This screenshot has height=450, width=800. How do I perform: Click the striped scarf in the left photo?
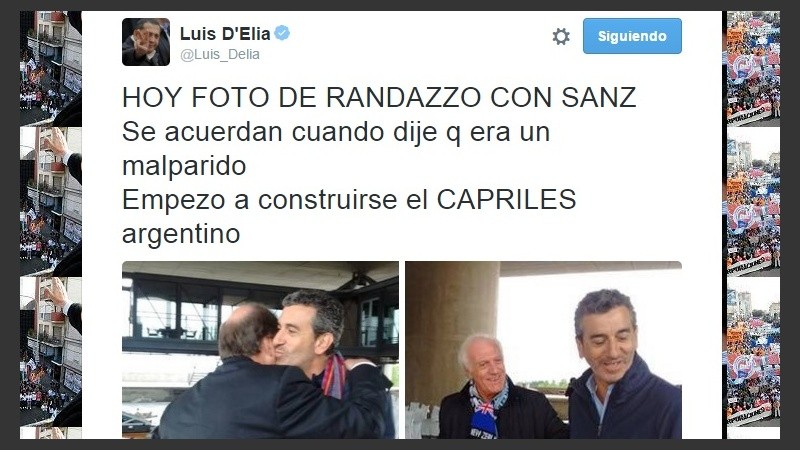click(334, 375)
